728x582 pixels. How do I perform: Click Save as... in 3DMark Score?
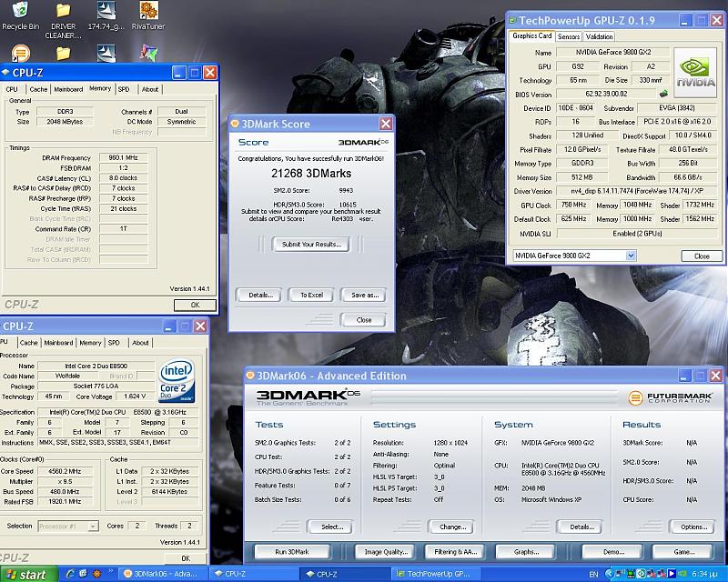(x=365, y=295)
